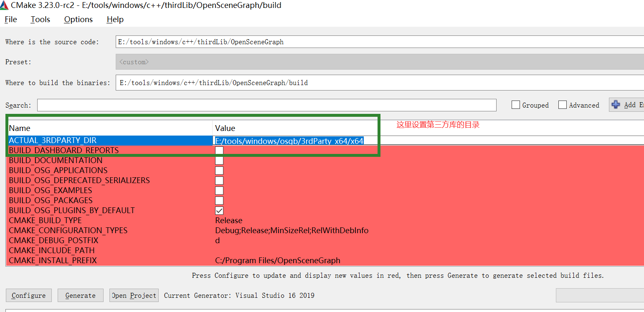Click the C:/Program Files/OpenSceneGraph value
The width and height of the screenshot is (644, 312).
[278, 261]
